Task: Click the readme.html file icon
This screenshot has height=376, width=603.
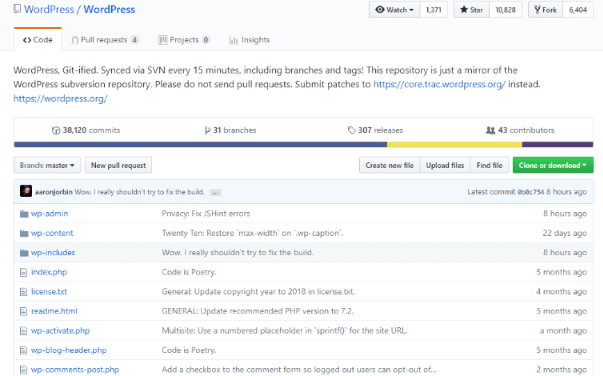Action: point(23,311)
